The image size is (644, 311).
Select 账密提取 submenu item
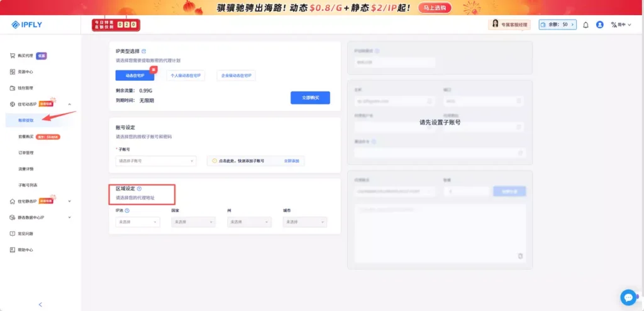pos(26,120)
